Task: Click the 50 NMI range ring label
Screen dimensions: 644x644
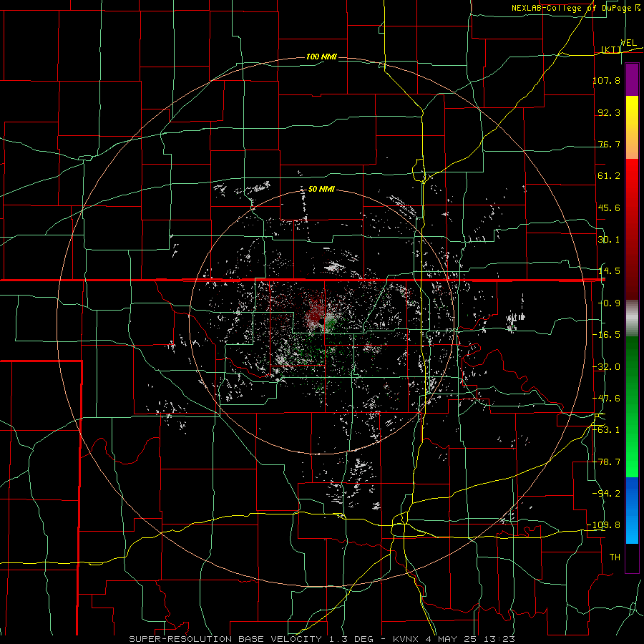Action: (x=321, y=190)
